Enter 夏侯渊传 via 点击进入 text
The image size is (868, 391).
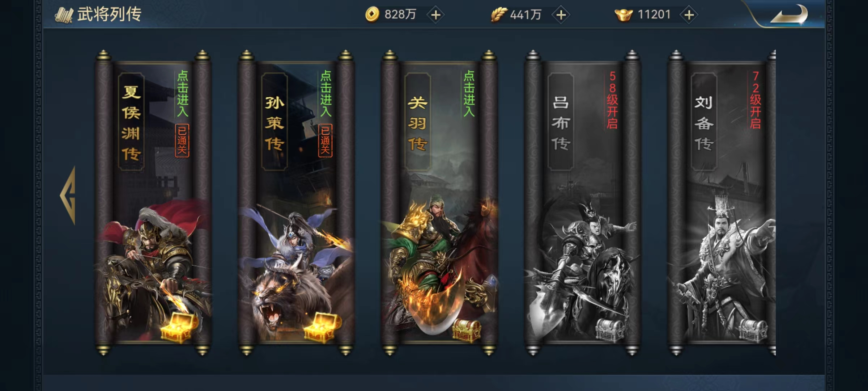coord(183,93)
